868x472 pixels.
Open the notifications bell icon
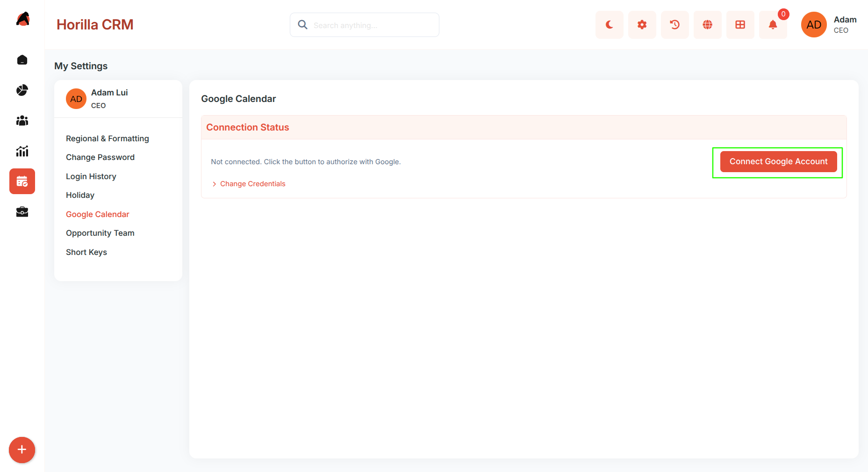pos(773,25)
